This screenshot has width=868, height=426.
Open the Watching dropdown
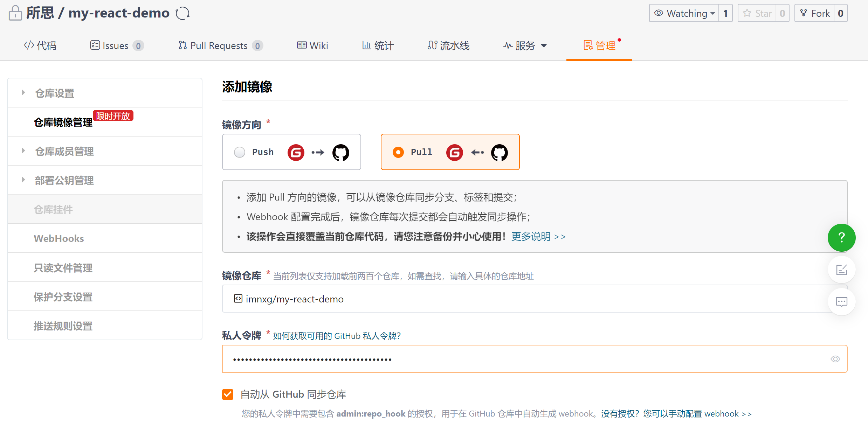coord(684,13)
